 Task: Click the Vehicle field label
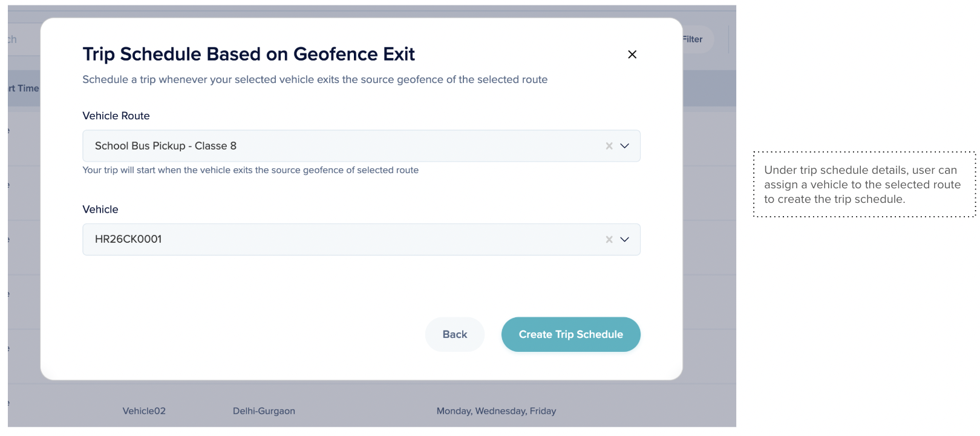[100, 210]
